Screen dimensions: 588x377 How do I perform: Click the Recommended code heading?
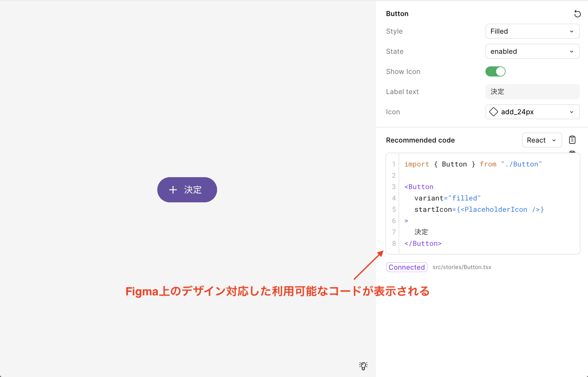coord(420,140)
